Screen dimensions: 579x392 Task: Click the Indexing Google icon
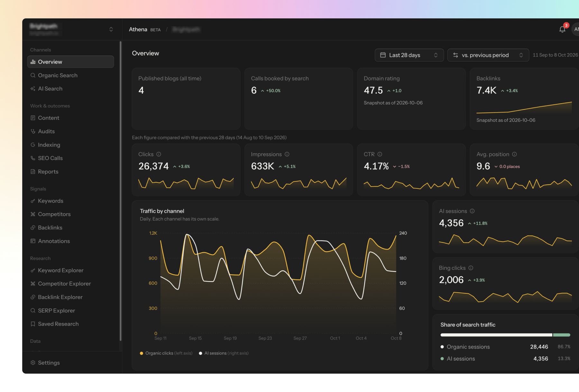point(33,145)
